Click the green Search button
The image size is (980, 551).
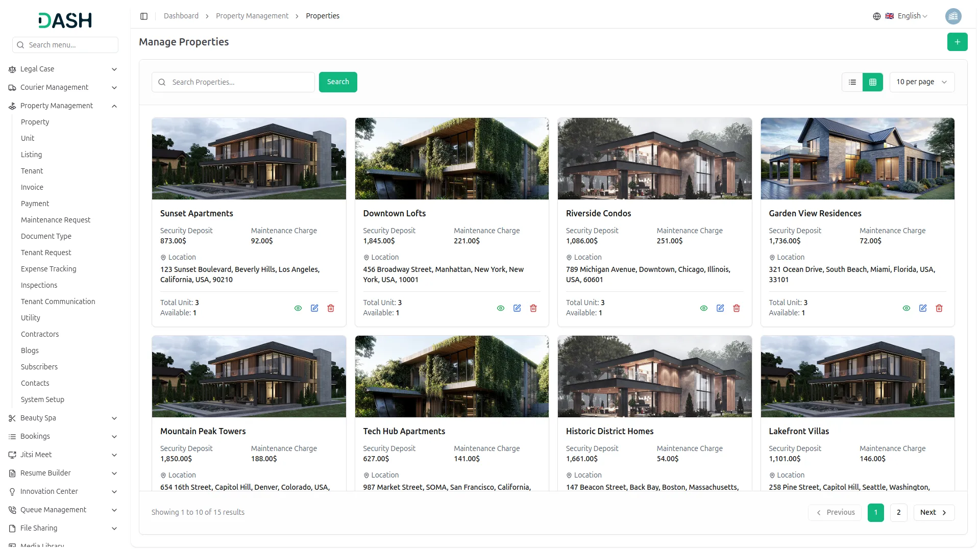coord(337,82)
